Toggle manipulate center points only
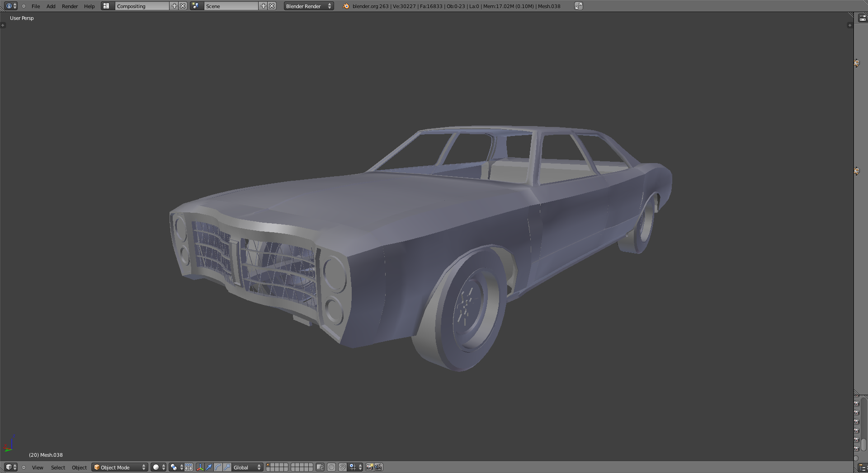The height and width of the screenshot is (473, 868). tap(189, 467)
